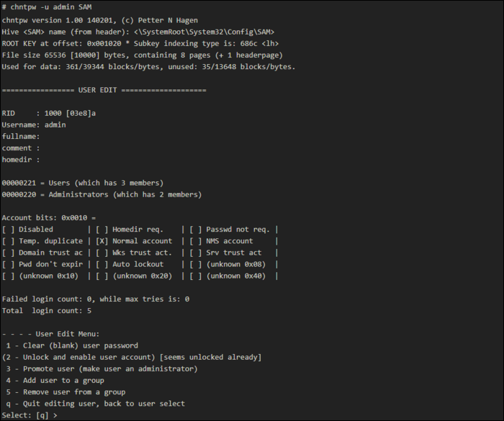Click the NMS account checkbox
The height and width of the screenshot is (421, 504).
196,241
